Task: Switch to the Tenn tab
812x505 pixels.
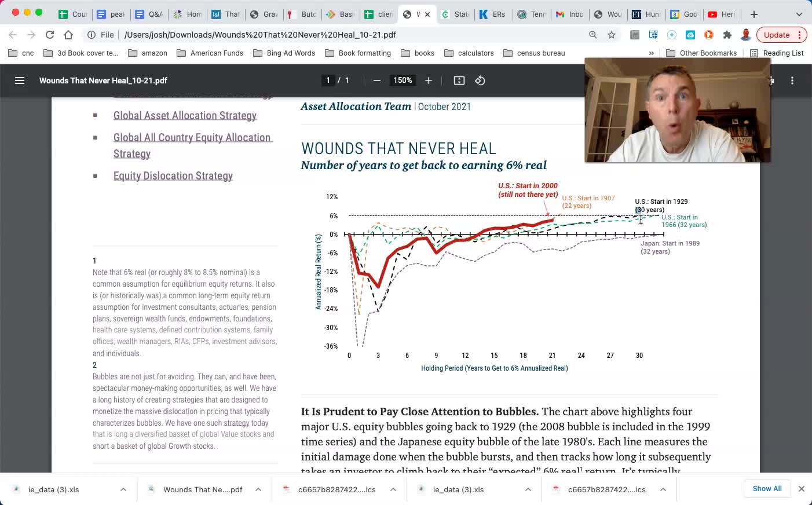Action: (532, 14)
